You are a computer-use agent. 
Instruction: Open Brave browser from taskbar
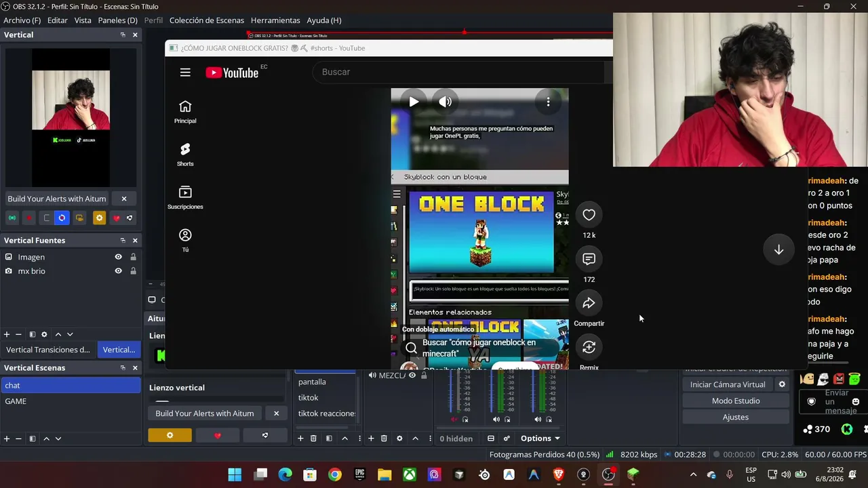558,474
